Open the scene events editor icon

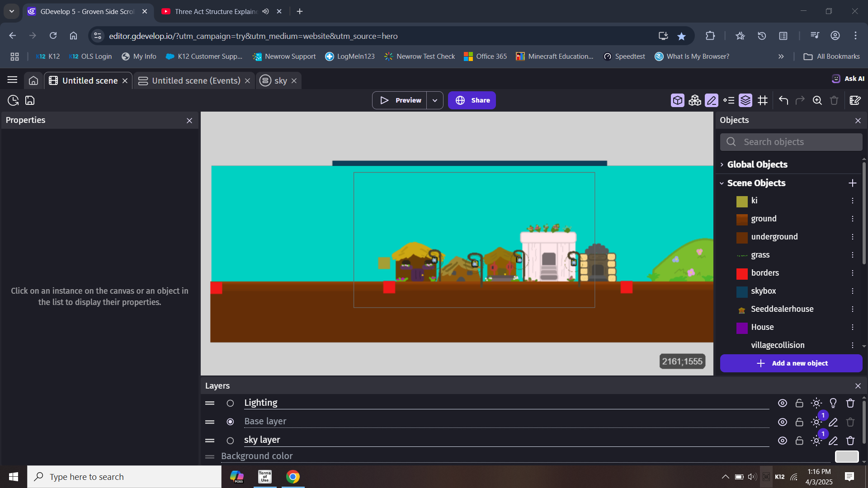pyautogui.click(x=855, y=100)
